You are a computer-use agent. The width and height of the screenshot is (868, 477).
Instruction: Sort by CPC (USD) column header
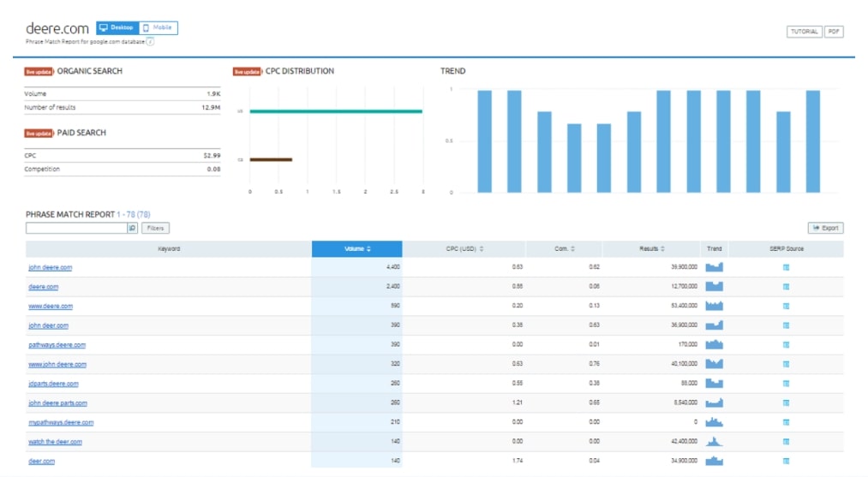pos(464,249)
